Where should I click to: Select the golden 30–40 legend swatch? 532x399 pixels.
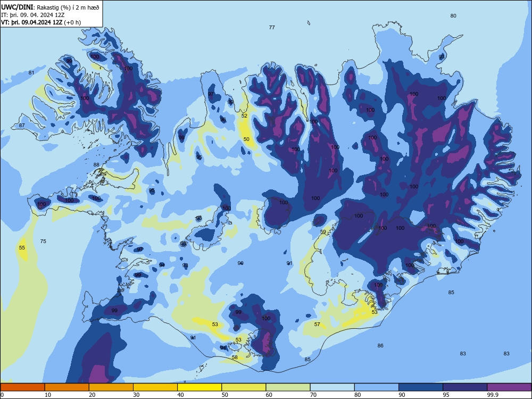[x=155, y=387]
